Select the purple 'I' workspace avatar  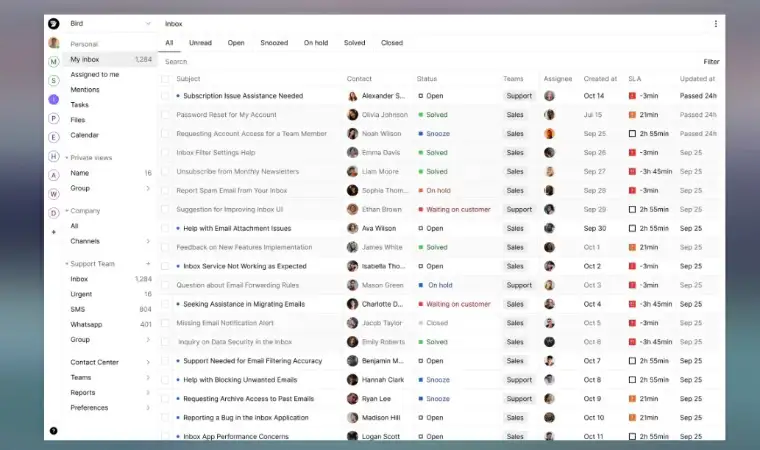54,99
